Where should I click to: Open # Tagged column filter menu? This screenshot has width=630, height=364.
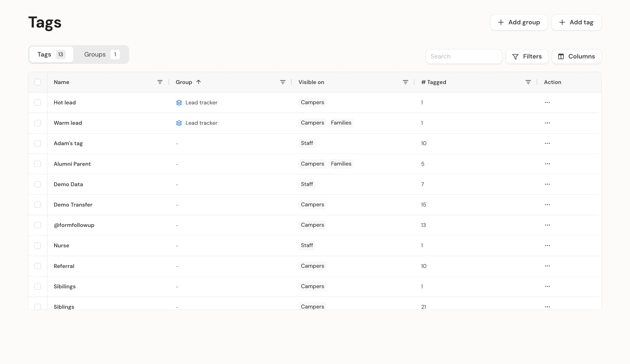528,82
